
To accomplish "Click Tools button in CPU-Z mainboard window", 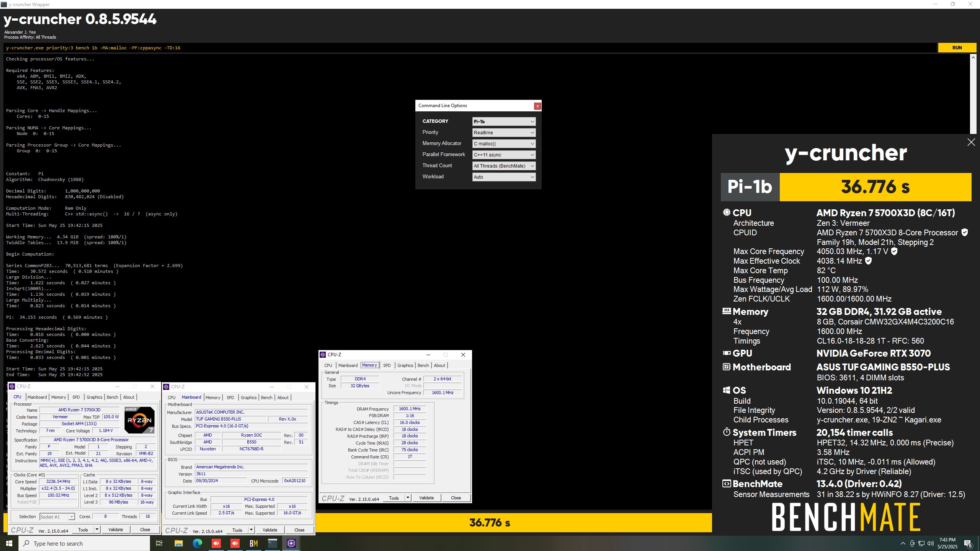I will click(237, 530).
